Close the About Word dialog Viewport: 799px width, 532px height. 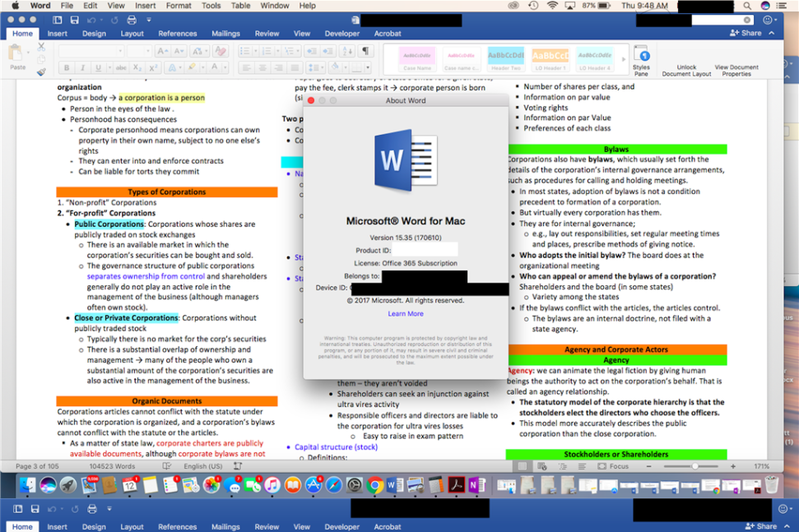[x=311, y=100]
